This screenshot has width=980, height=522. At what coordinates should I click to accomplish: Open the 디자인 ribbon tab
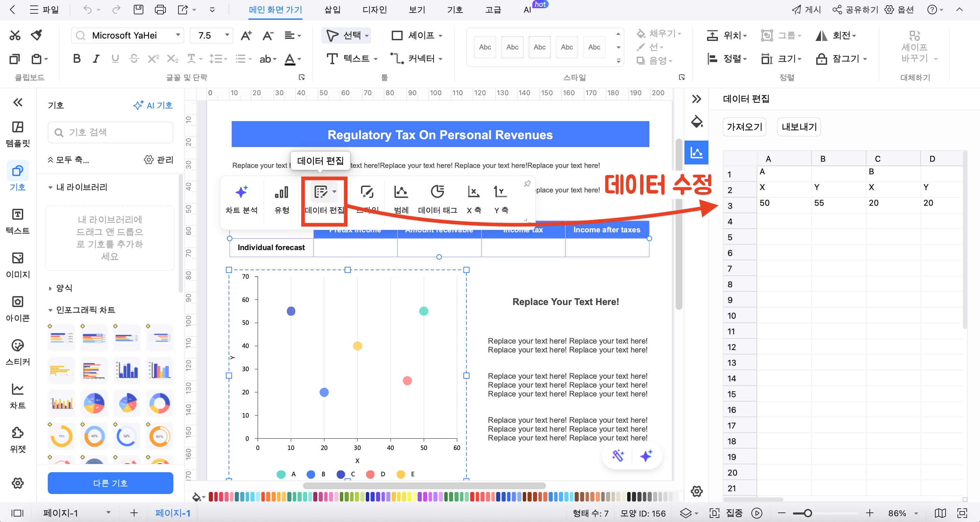(x=374, y=10)
